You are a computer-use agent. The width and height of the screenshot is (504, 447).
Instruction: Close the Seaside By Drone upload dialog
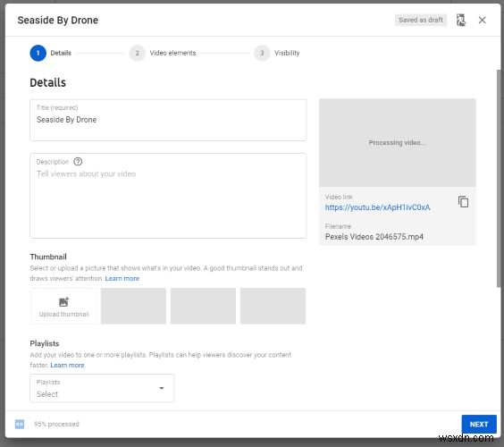[x=482, y=21]
